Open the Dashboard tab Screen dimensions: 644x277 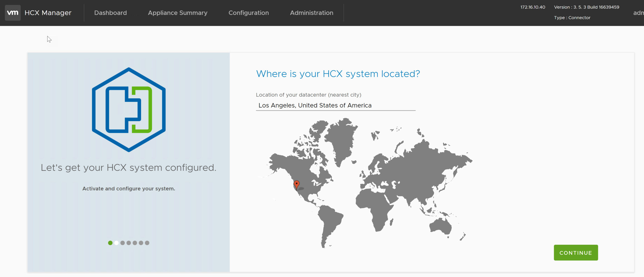[110, 13]
